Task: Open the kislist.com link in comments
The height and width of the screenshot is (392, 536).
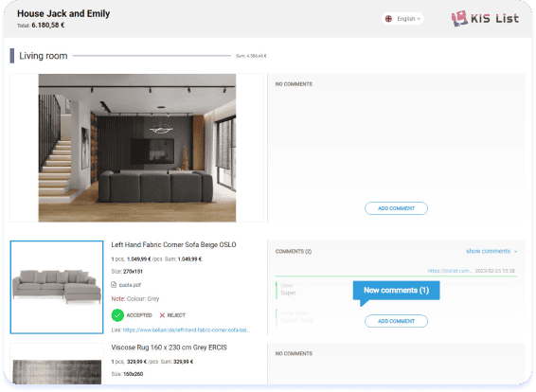Action: (x=450, y=271)
